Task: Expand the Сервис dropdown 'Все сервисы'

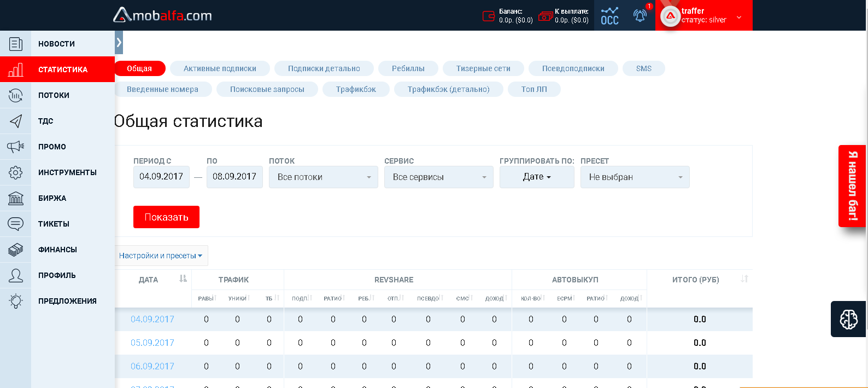Action: click(438, 177)
